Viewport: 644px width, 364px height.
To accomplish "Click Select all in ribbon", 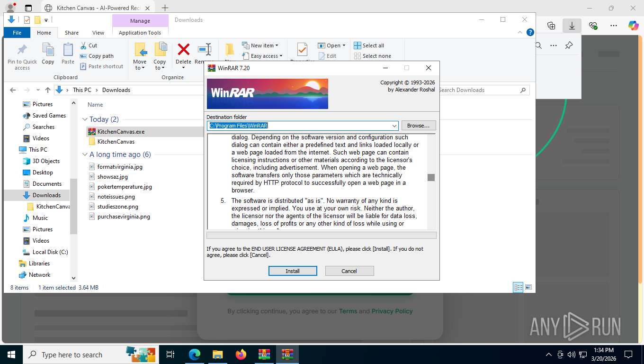I will pyautogui.click(x=369, y=45).
